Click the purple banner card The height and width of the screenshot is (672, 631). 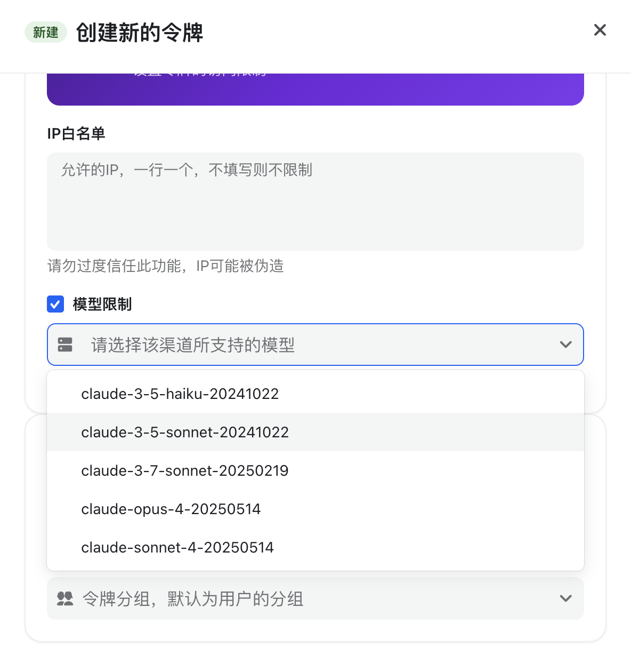pyautogui.click(x=315, y=90)
